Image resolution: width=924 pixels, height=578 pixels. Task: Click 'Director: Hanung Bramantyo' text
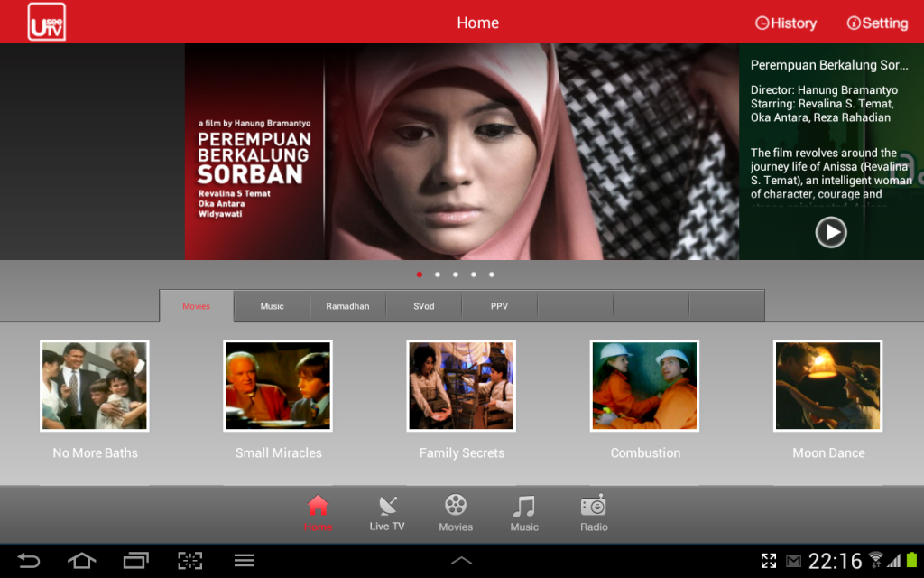pyautogui.click(x=824, y=90)
